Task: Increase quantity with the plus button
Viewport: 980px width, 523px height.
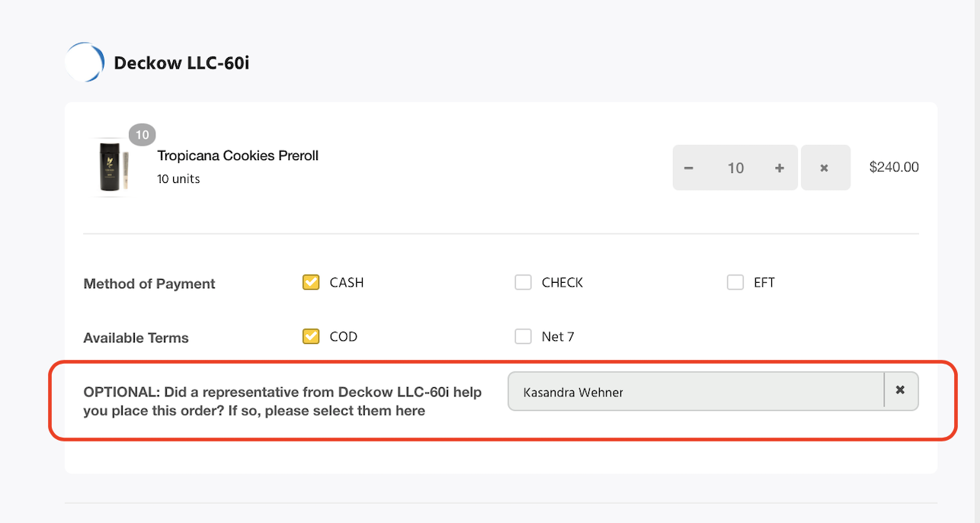Action: pos(779,168)
